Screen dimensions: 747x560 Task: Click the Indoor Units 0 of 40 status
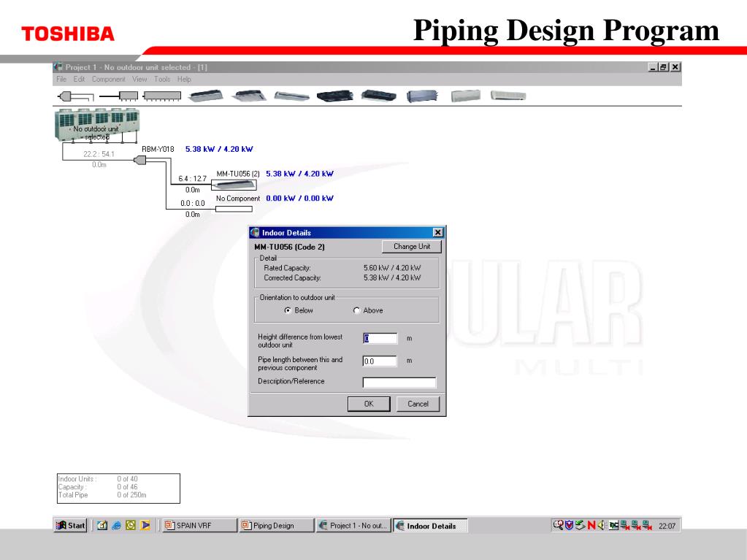98,478
